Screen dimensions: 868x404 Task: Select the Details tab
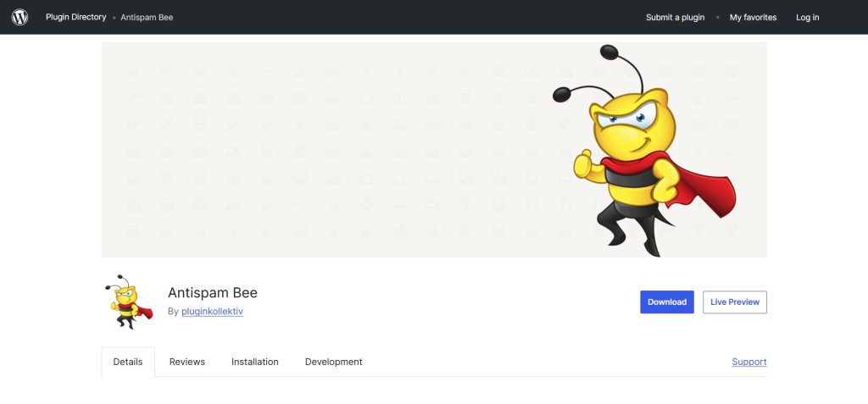[128, 362]
